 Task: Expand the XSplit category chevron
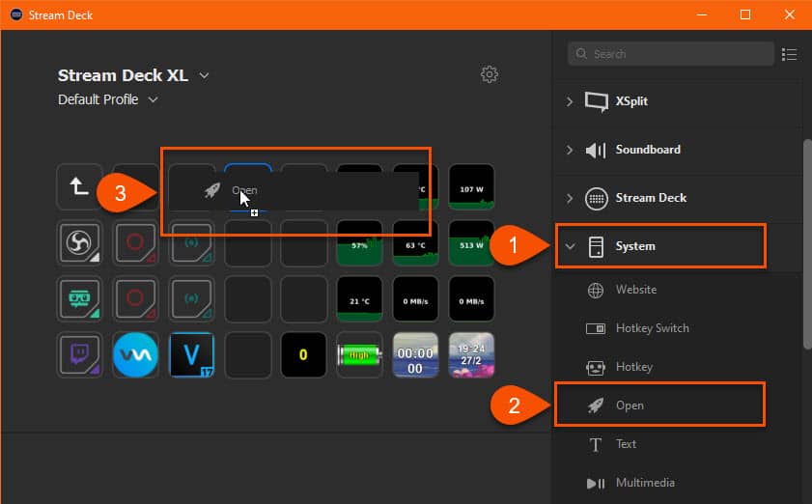[x=570, y=101]
